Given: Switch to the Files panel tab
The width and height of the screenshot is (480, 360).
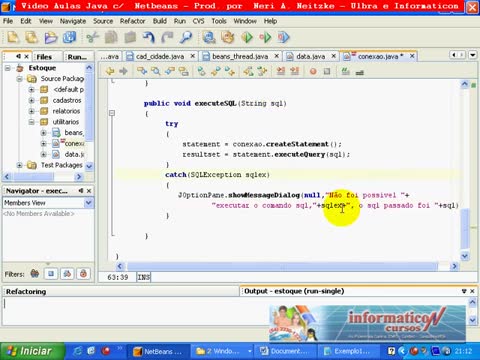Looking at the screenshot, I should pos(44,57).
